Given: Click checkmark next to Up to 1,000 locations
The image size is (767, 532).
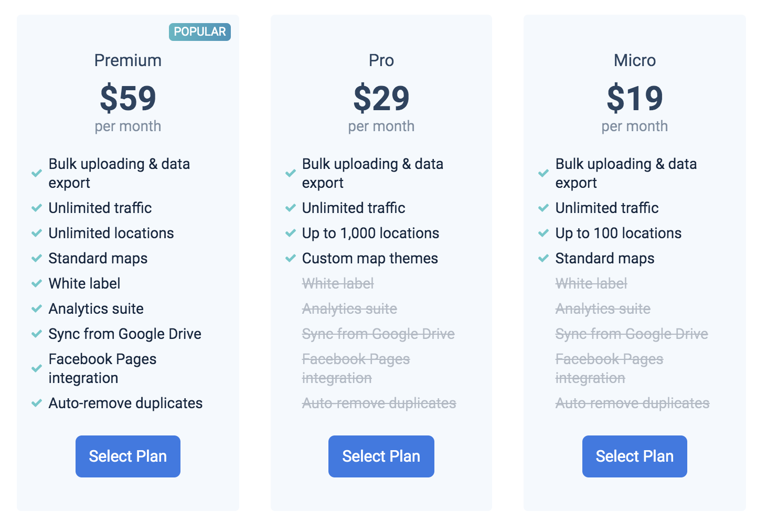Looking at the screenshot, I should [290, 233].
